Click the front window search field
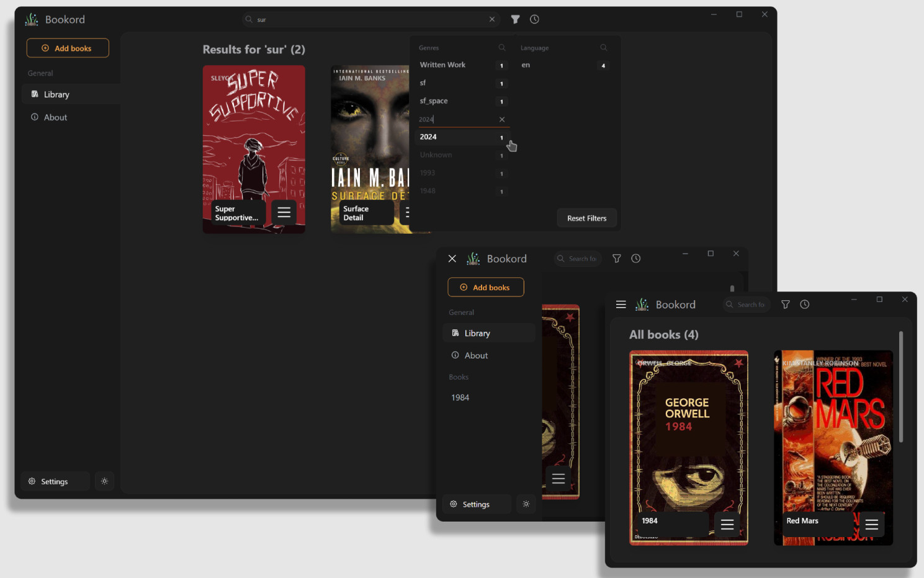The width and height of the screenshot is (924, 578). 747,305
